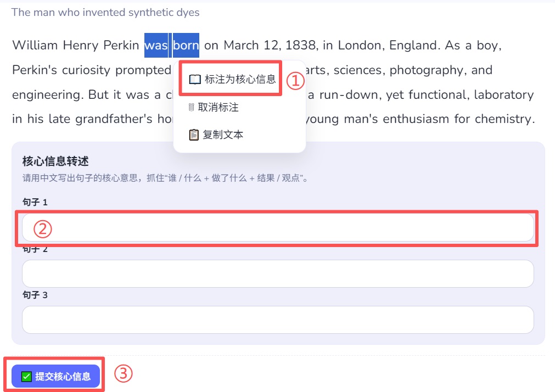555x392 pixels.
Task: Focus the 句子 1 input field
Action: (278, 227)
